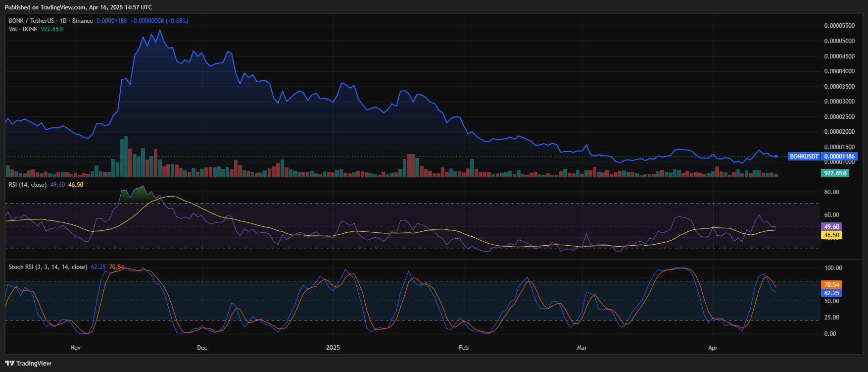868x372 pixels.
Task: Click the 0.00003500 price axis label
Action: (x=839, y=87)
